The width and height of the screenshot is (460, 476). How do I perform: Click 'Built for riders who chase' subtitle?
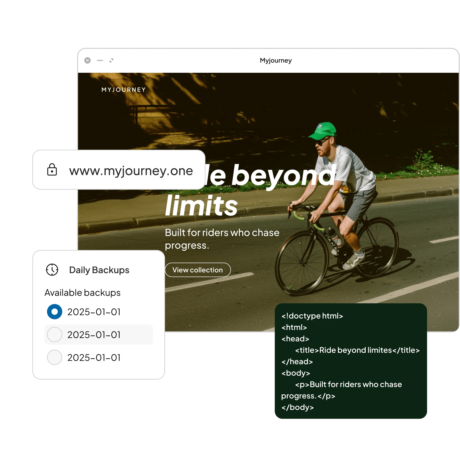click(222, 233)
